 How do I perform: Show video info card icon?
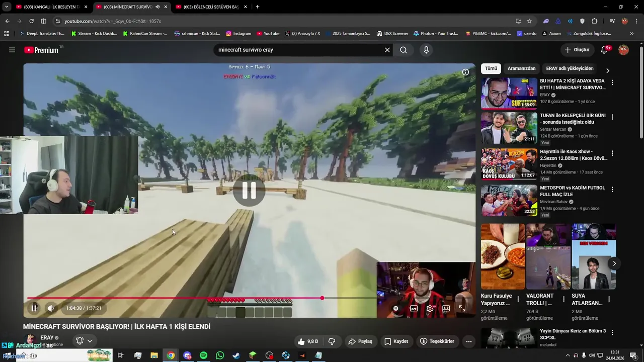465,72
